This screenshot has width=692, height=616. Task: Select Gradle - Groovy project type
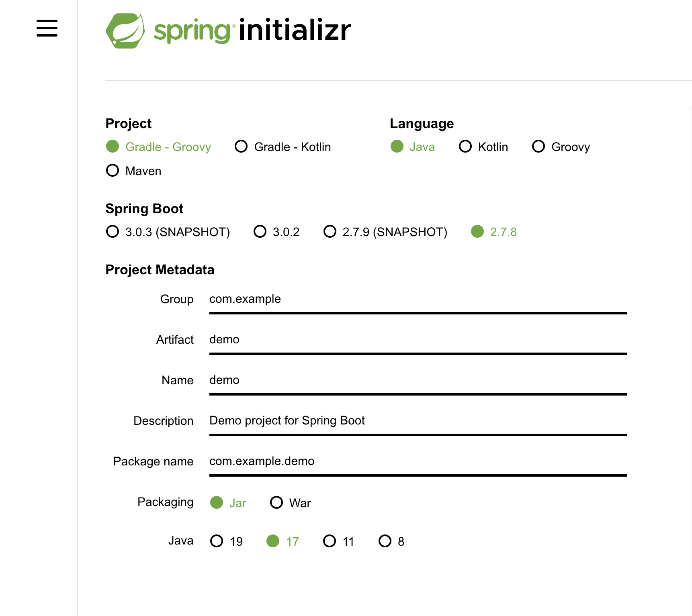tap(158, 147)
